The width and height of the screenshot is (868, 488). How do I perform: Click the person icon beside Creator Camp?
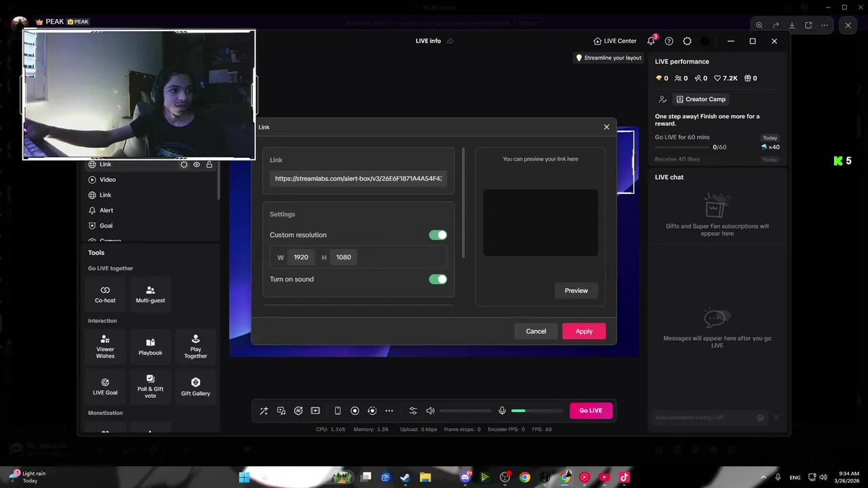[663, 99]
